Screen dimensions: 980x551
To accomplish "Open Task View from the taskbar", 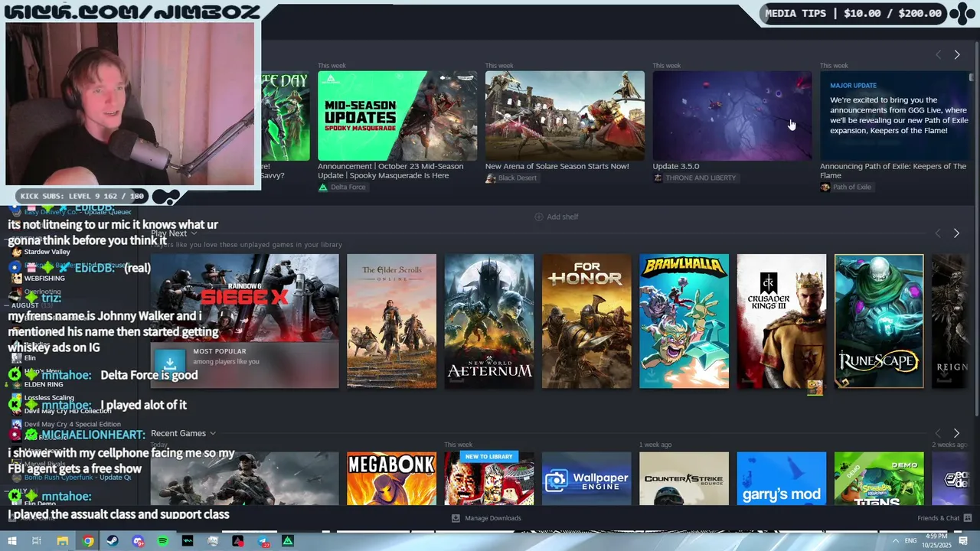I will pyautogui.click(x=36, y=541).
